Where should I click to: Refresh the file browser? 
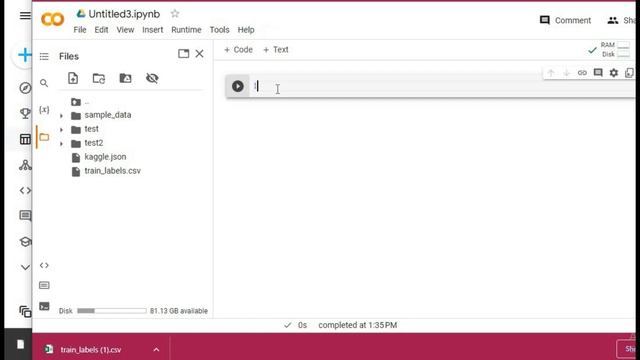pyautogui.click(x=99, y=78)
